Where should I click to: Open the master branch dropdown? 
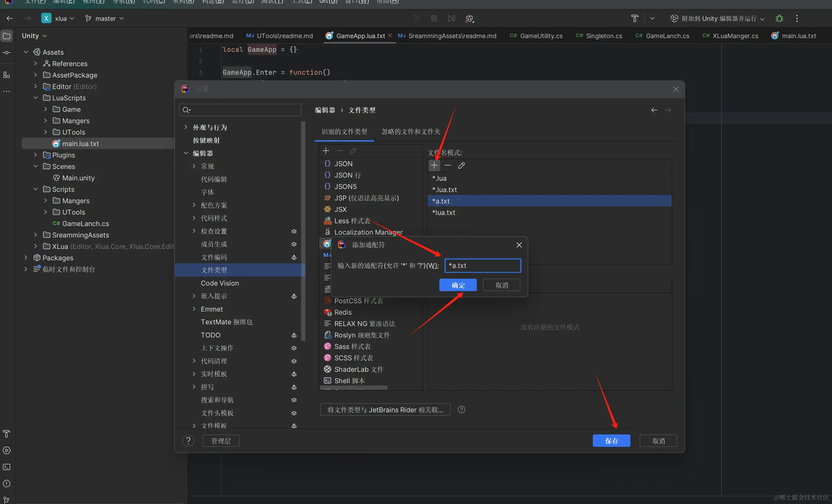[105, 18]
